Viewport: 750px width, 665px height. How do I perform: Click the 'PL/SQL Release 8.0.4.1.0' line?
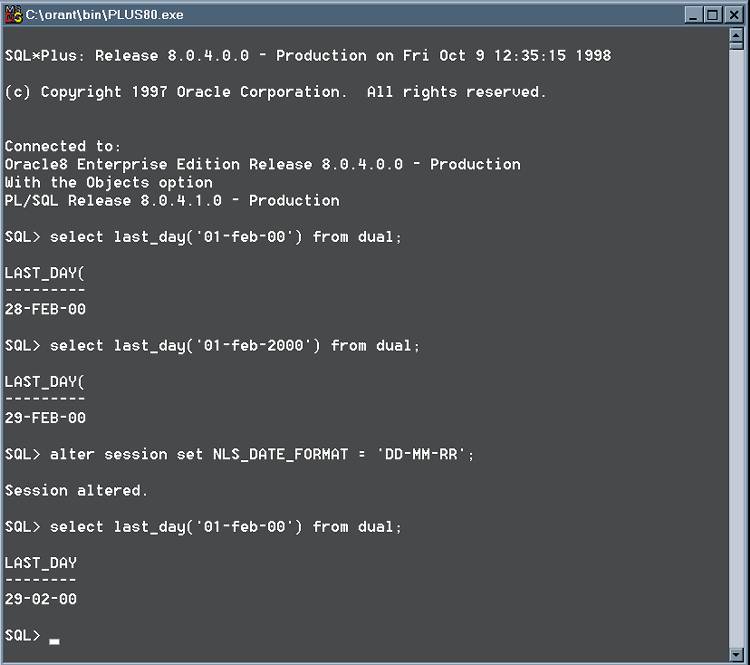172,200
